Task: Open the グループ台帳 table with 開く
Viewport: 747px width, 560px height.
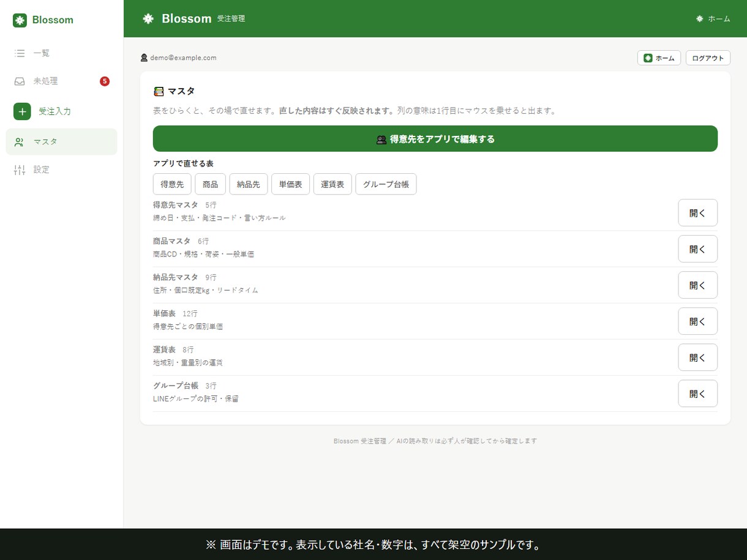Action: point(697,394)
